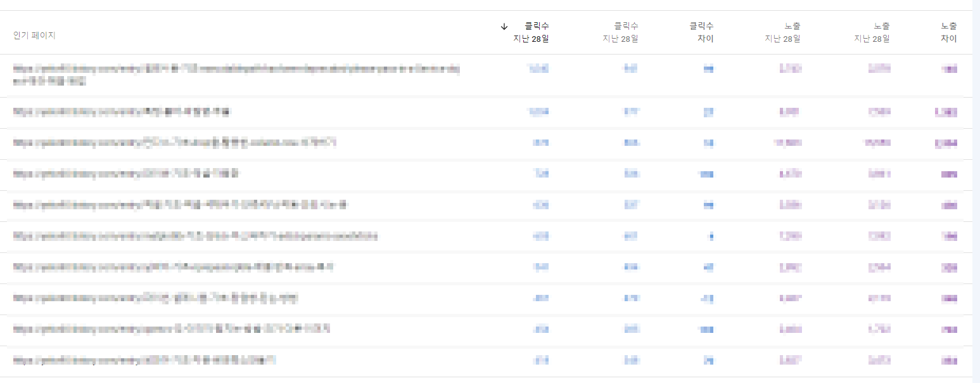Click the descending sort arrow icon
Viewport: 980px width, 383px height.
(x=504, y=27)
